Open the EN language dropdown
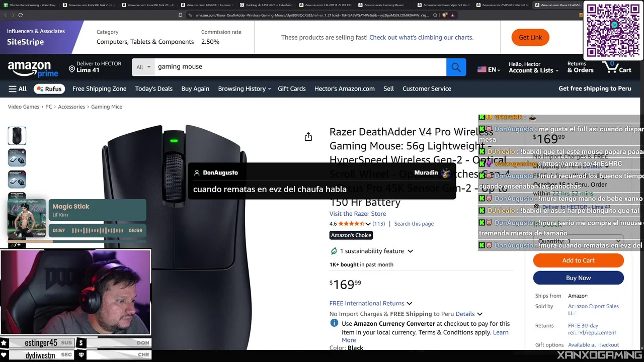 (488, 69)
